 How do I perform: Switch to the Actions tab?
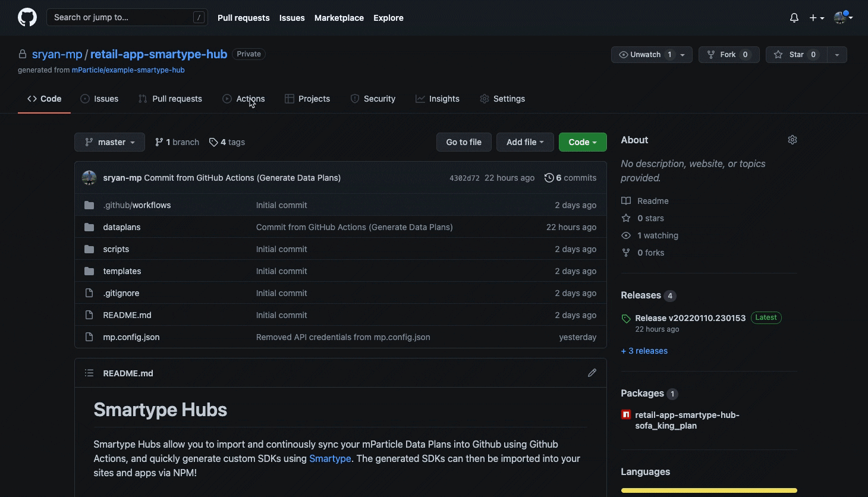[244, 99]
